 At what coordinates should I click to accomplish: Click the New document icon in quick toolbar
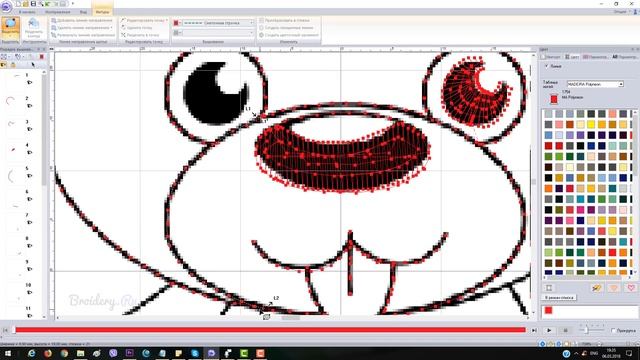pos(19,4)
